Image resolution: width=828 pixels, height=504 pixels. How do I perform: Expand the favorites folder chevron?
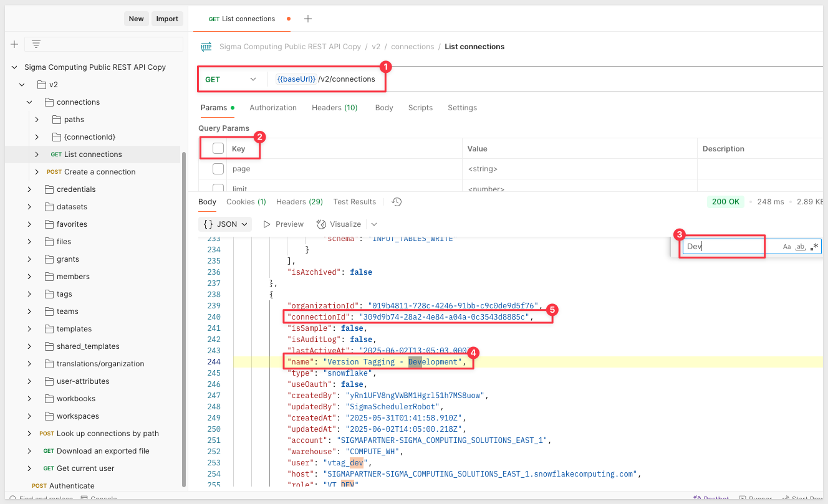point(29,224)
